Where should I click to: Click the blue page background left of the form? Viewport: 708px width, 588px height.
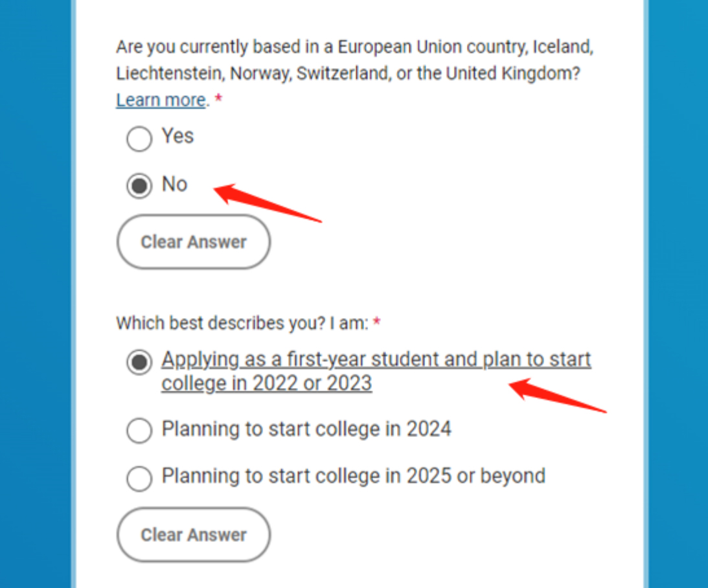(x=36, y=291)
